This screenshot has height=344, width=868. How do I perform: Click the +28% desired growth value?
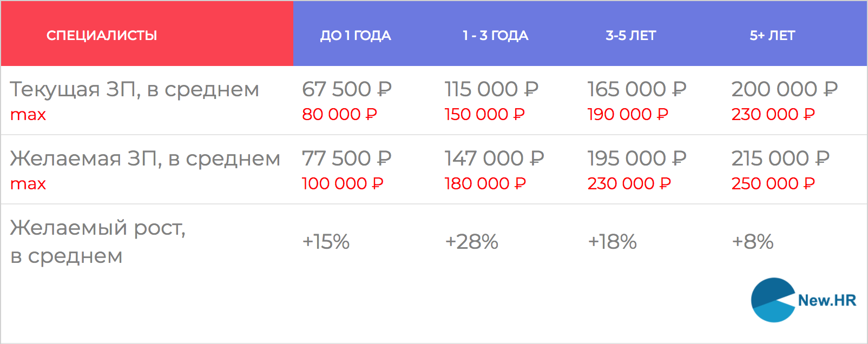click(471, 242)
